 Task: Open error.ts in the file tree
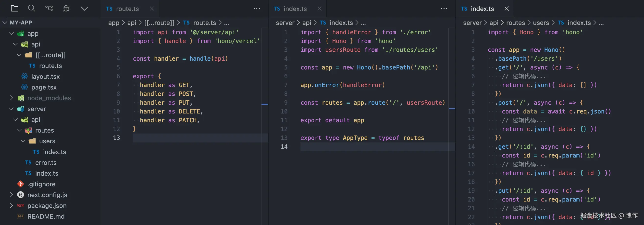coord(46,163)
